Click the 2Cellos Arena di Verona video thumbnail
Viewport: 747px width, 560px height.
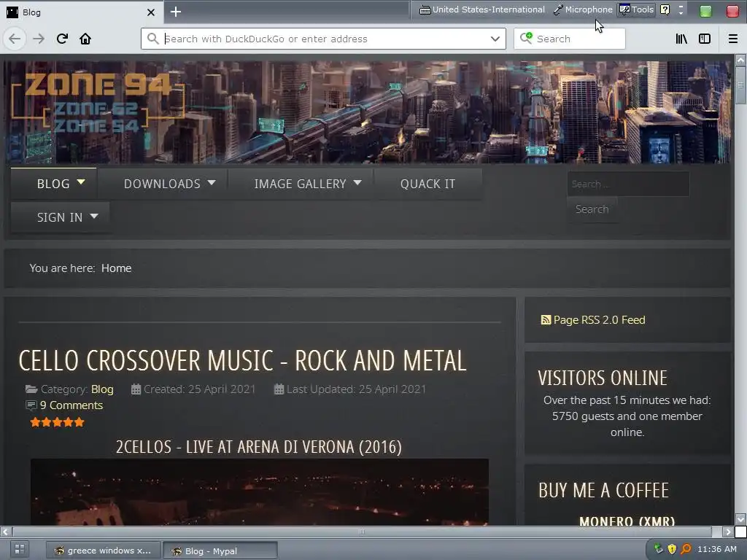click(x=260, y=492)
